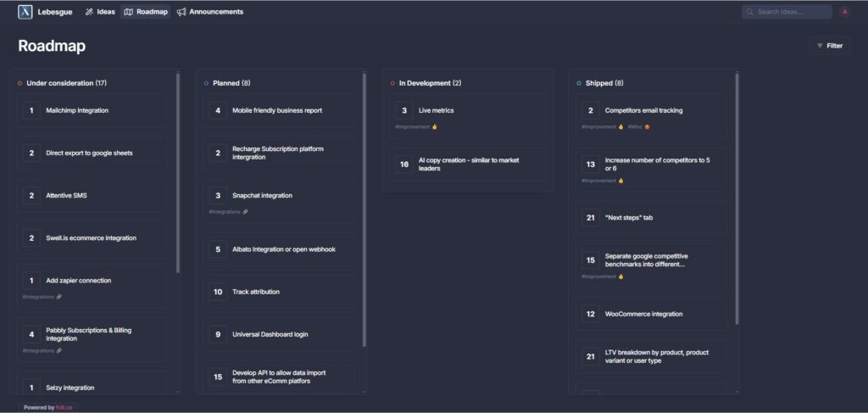Screen dimensions: 868x413
Task: Click Integrations tag under Add zapier connection
Action: (42, 297)
